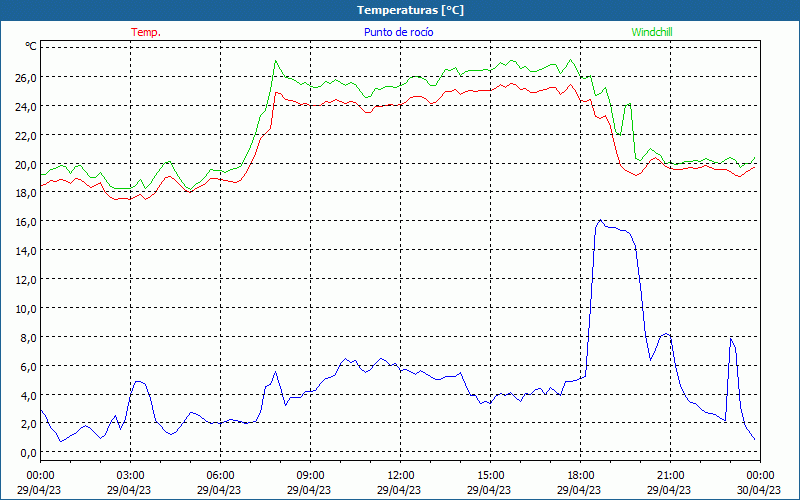Click the dew point peak near 16 °C

tap(600, 220)
